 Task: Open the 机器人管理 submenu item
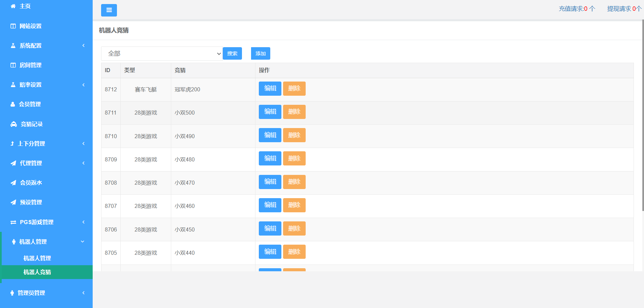(x=37, y=258)
